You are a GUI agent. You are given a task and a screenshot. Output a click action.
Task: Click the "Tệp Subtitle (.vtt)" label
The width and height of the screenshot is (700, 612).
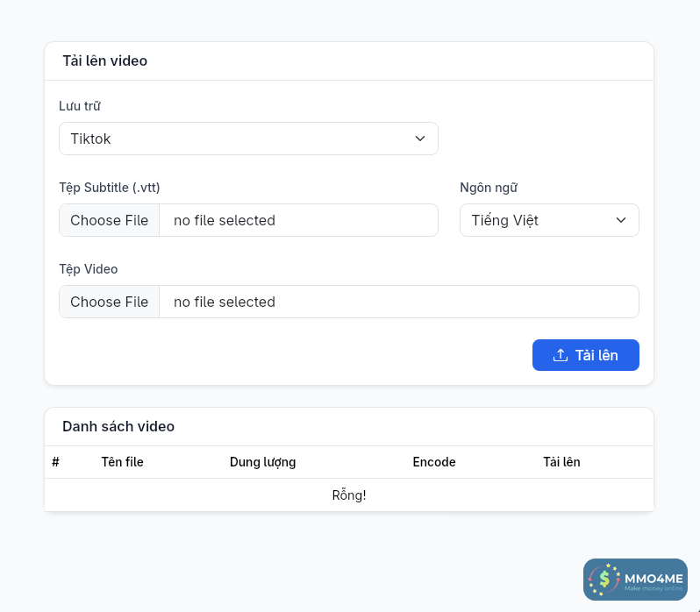(110, 187)
